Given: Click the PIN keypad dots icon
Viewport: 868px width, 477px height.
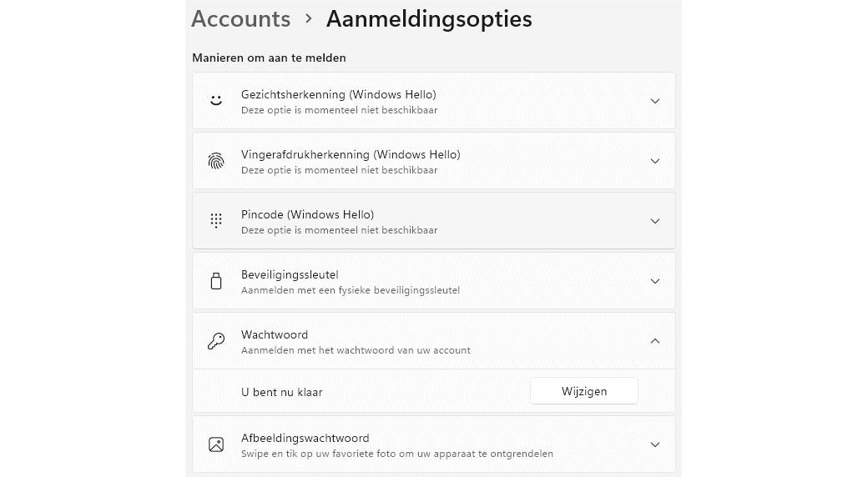Looking at the screenshot, I should [216, 221].
